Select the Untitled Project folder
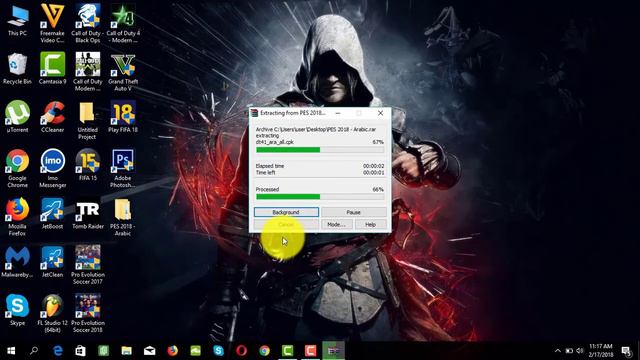Screen dimensions: 640x360 click(x=87, y=120)
